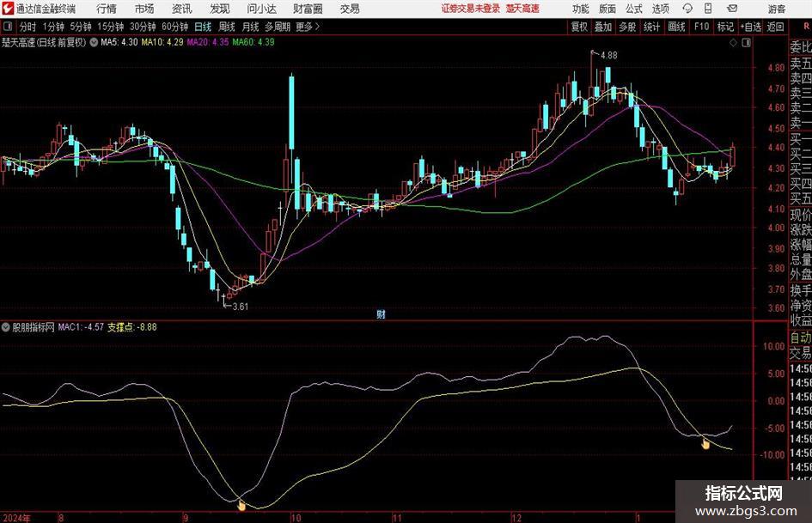The image size is (812, 523).
Task: Open the 选项 menu
Action: coord(660,9)
